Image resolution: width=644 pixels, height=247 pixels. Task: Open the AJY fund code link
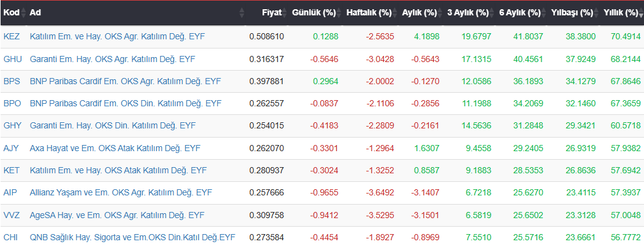coord(11,148)
